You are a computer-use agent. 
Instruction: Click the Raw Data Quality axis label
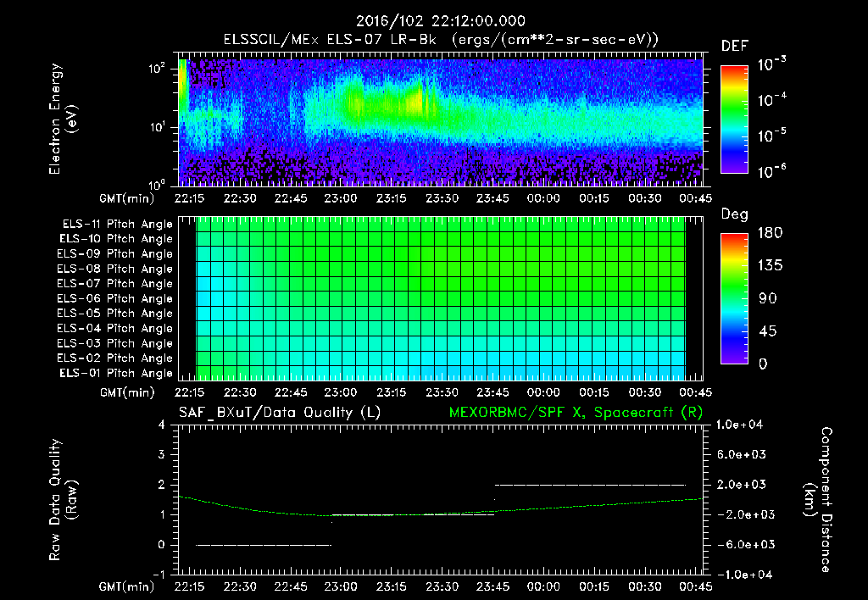[x=63, y=500]
